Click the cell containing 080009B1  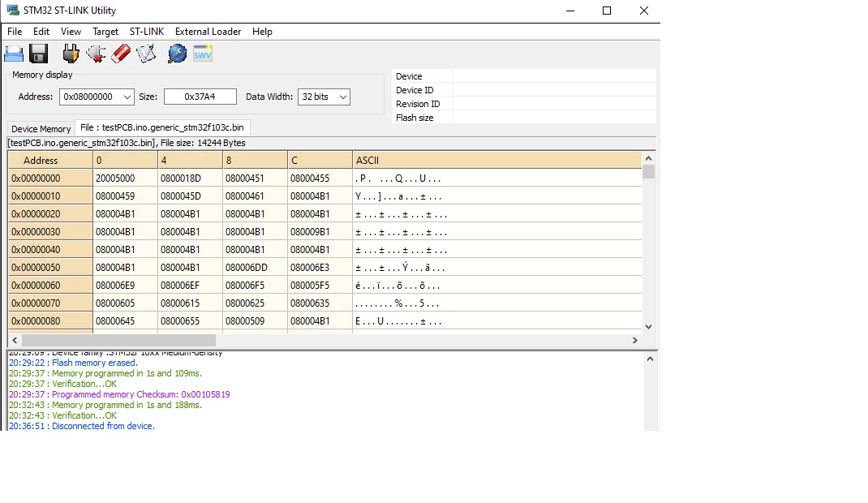(x=320, y=232)
